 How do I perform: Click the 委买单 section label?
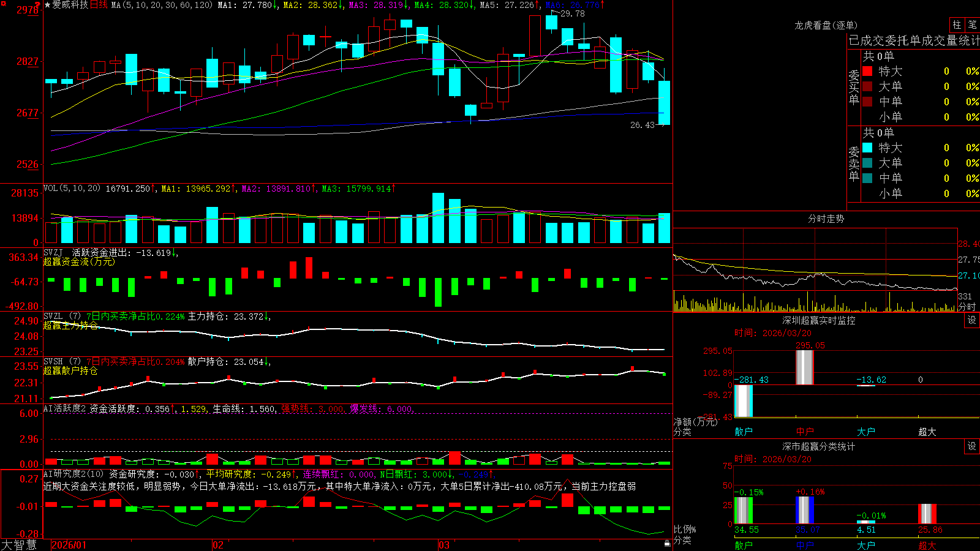pos(854,87)
